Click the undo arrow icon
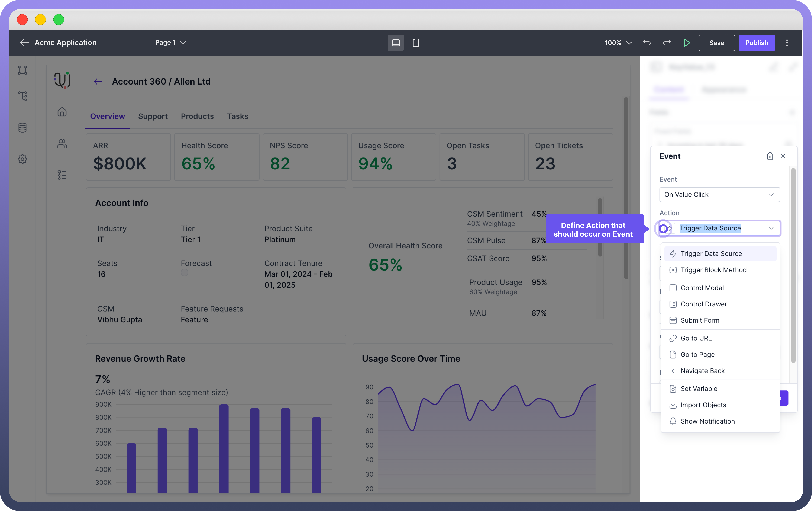The image size is (812, 511). point(647,43)
